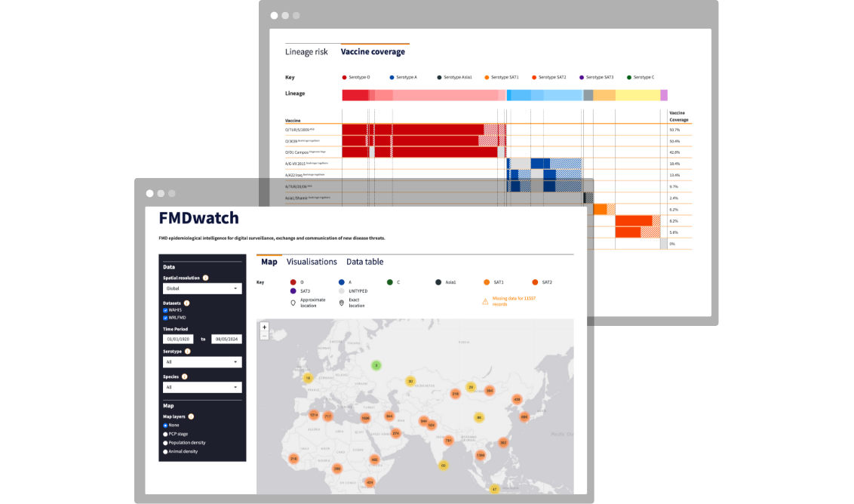This screenshot has height=504, width=854.
Task: Click the A/G-VII 2015 vaccine row label
Action: [x=306, y=164]
